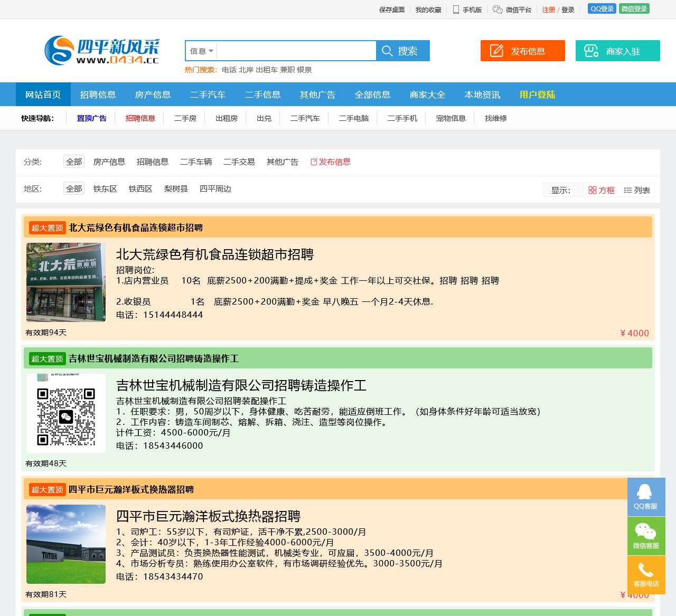Click the 微信平台 WeChat icon
Screen dimensions: 676x616
497,10
